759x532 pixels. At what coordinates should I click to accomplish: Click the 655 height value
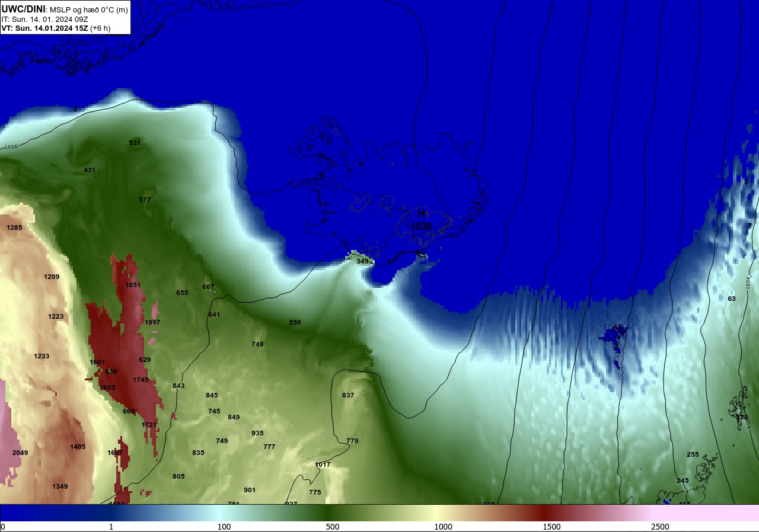coord(182,293)
